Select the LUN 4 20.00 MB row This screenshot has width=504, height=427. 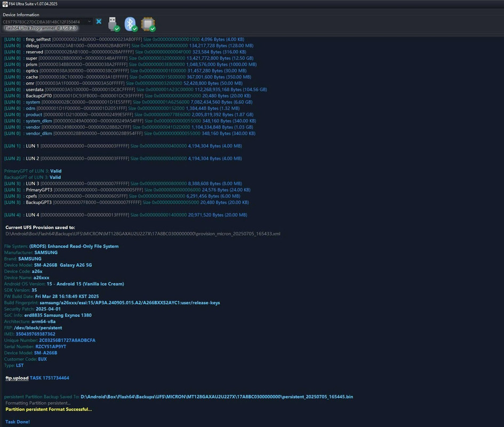coord(126,215)
